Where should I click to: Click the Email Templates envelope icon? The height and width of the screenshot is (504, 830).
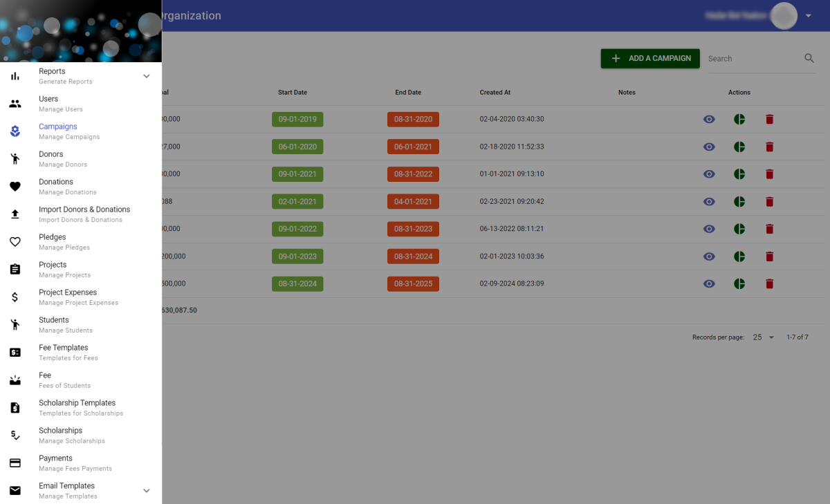click(x=15, y=490)
